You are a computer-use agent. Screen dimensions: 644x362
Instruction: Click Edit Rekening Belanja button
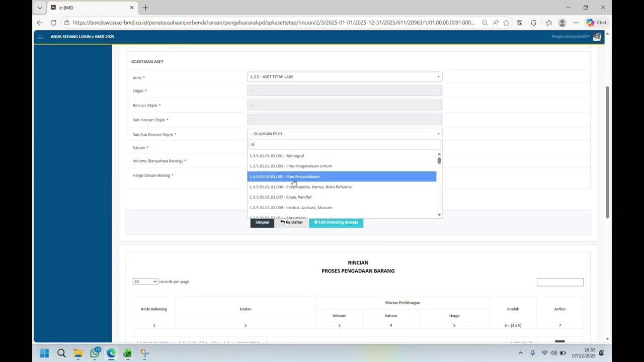[336, 222]
